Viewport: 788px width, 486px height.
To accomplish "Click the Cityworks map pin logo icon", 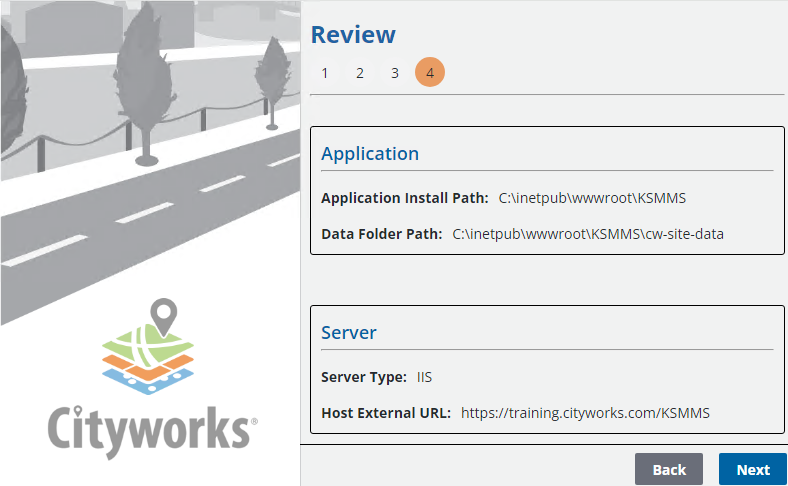I will [x=150, y=346].
